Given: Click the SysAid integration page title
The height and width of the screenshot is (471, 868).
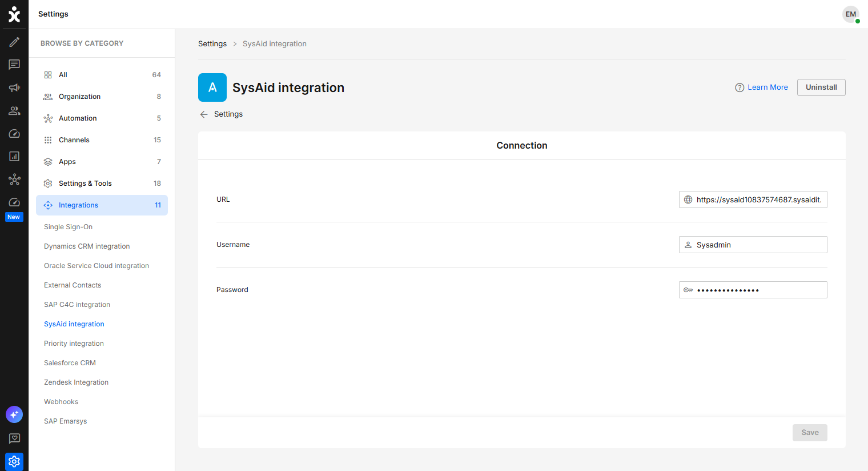Looking at the screenshot, I should [x=288, y=87].
